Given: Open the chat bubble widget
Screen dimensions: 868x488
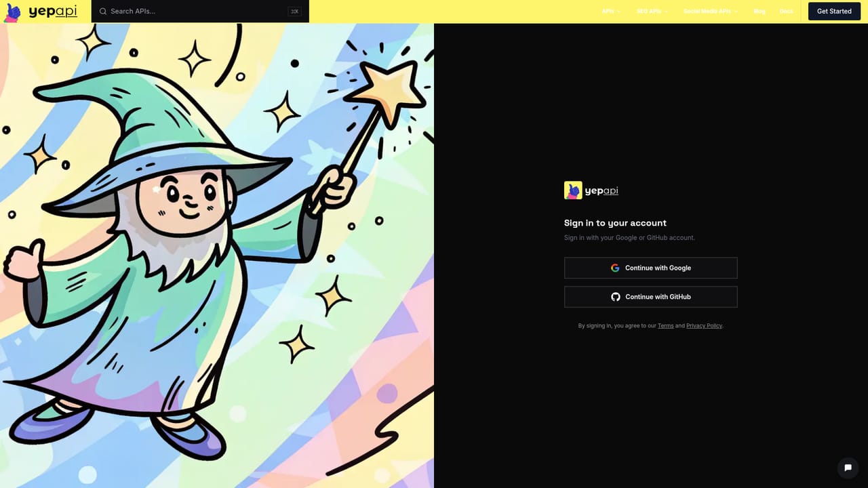Looking at the screenshot, I should pyautogui.click(x=848, y=468).
